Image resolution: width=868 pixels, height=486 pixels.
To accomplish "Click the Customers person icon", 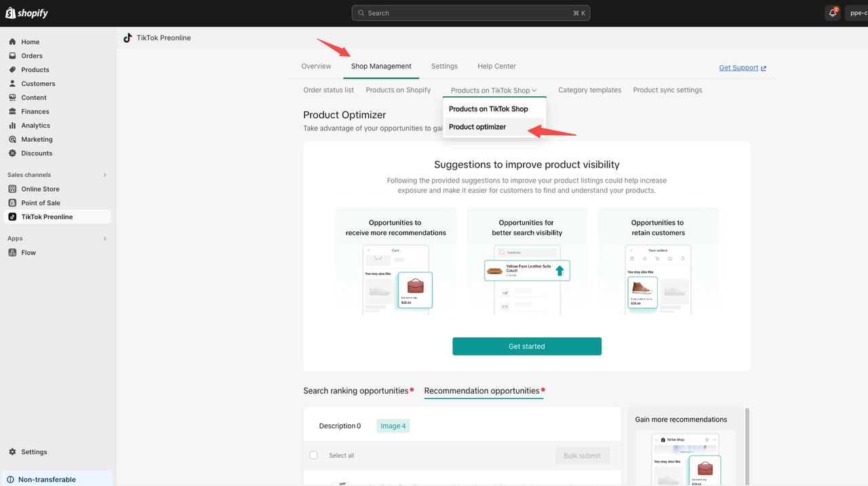I will pyautogui.click(x=12, y=83).
